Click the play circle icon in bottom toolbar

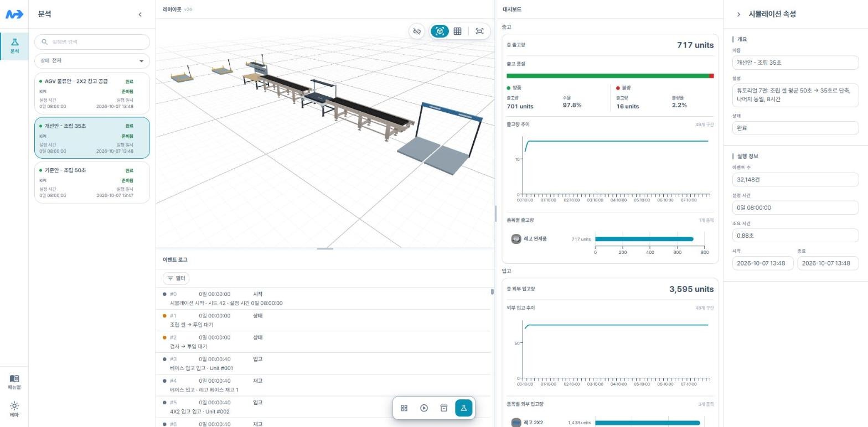click(424, 408)
